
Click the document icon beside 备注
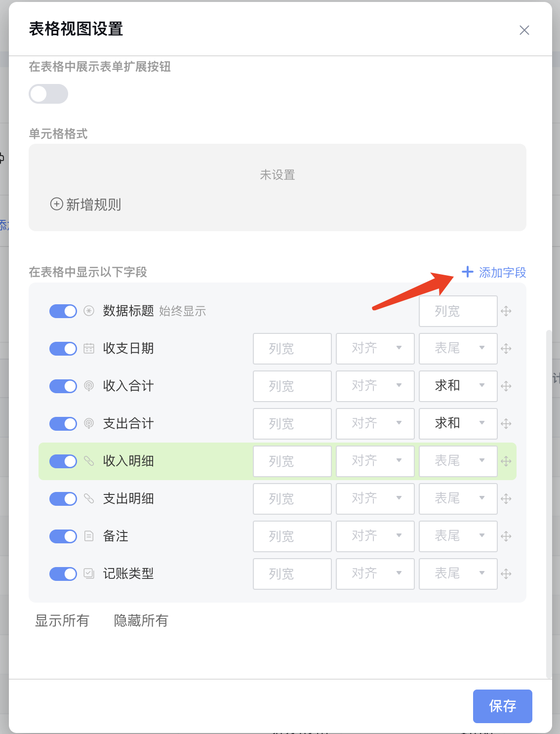coord(89,536)
